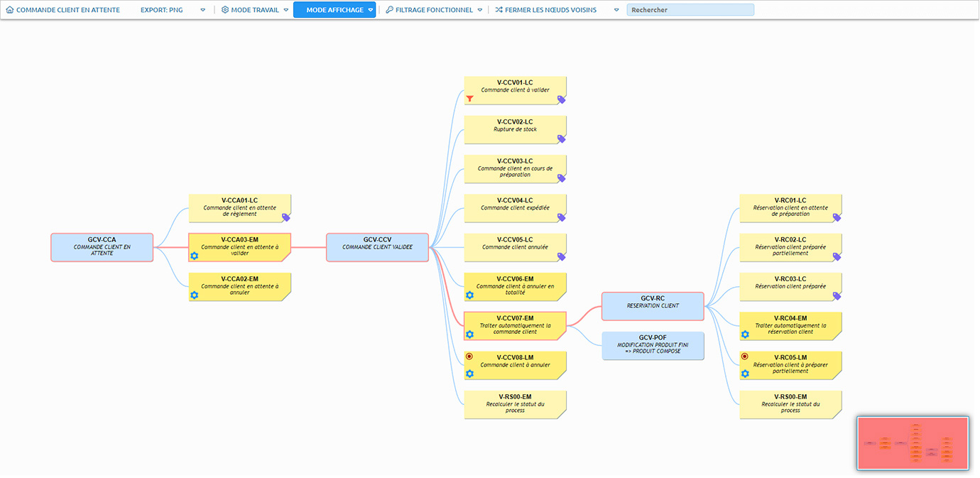The width and height of the screenshot is (980, 478).
Task: Click the red filter icon on V-CCV01-LC
Action: (469, 99)
